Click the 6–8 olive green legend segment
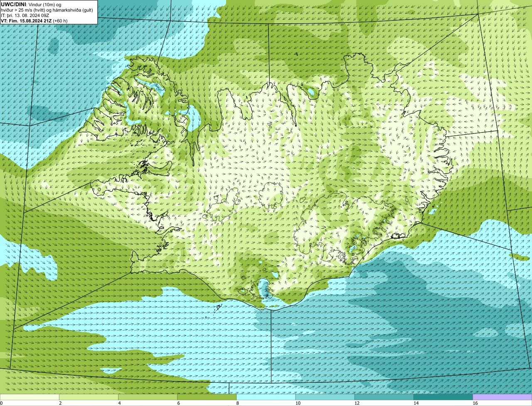This screenshot has width=532, height=406. click(x=207, y=397)
